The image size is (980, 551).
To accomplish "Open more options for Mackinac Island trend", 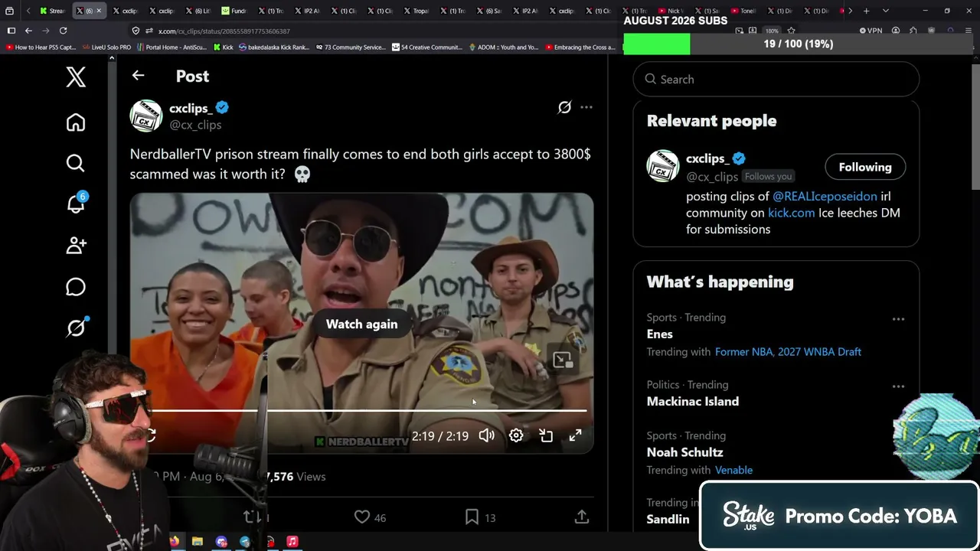I will tap(898, 386).
